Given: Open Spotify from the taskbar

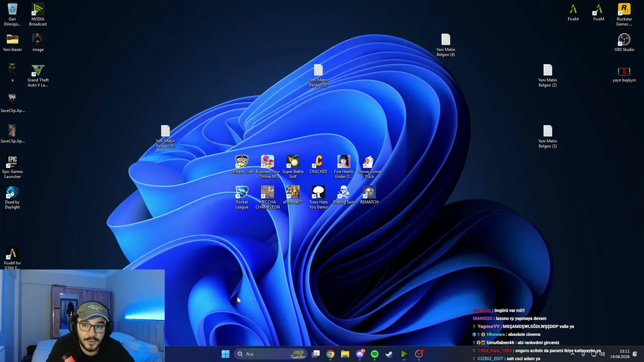Looking at the screenshot, I should (374, 354).
